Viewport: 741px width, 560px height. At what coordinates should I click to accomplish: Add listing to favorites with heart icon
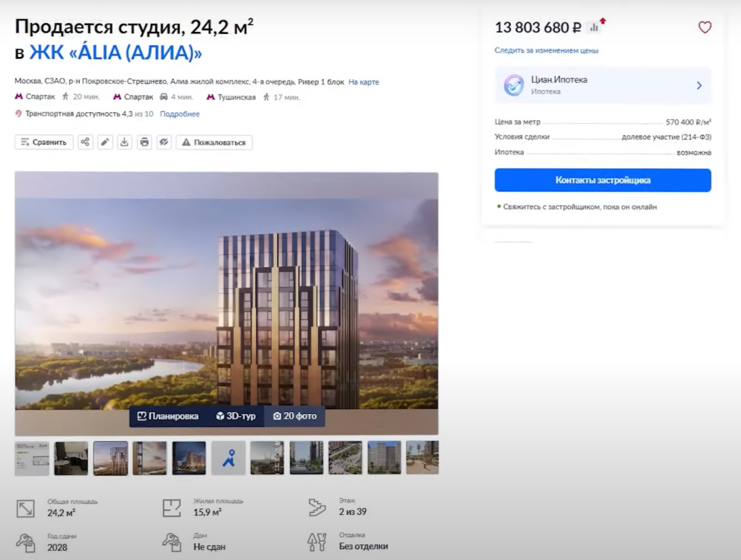(704, 28)
